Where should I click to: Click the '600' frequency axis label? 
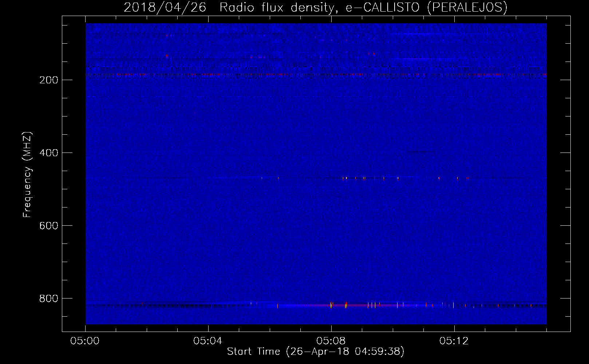tap(48, 226)
